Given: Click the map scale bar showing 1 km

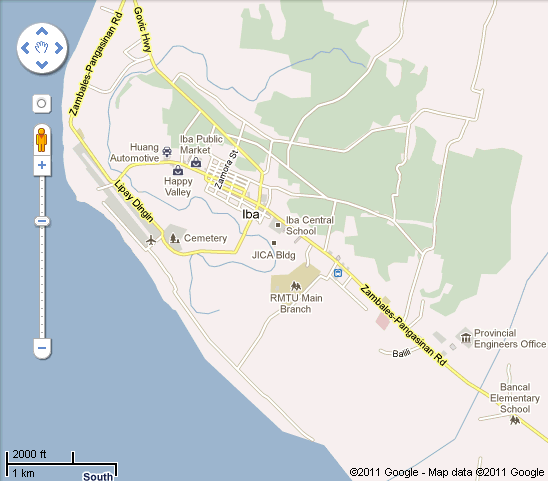Looking at the screenshot, I should (62, 464).
